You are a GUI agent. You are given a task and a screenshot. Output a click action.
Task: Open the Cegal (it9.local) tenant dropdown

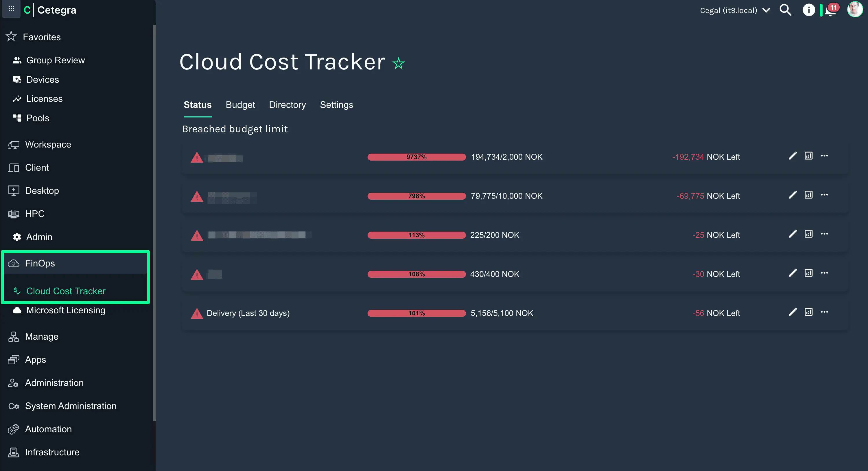[x=735, y=10]
